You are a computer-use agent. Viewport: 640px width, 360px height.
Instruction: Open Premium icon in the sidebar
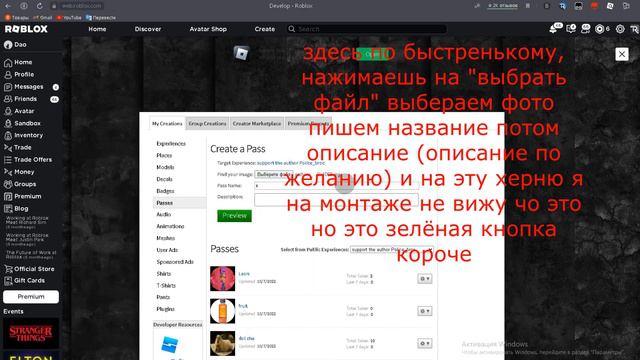[8, 196]
